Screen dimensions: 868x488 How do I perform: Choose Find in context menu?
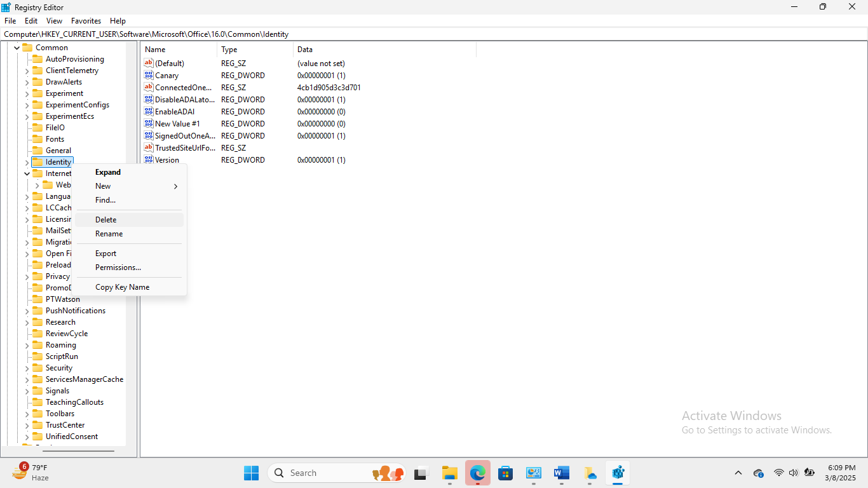[129, 200]
